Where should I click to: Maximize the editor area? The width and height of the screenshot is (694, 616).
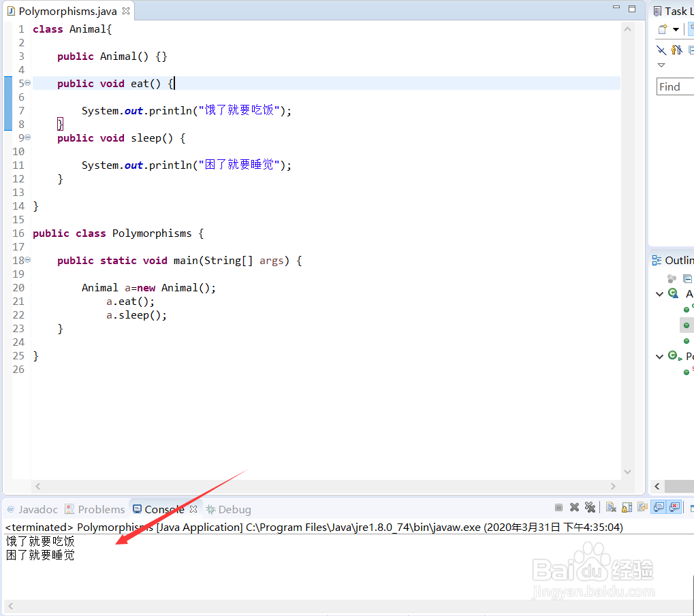point(632,8)
